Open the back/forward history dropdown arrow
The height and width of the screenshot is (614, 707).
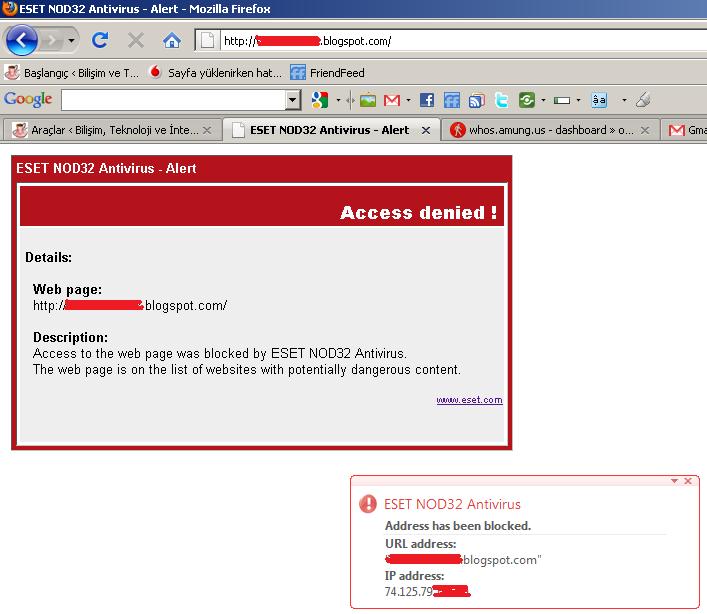click(x=71, y=41)
